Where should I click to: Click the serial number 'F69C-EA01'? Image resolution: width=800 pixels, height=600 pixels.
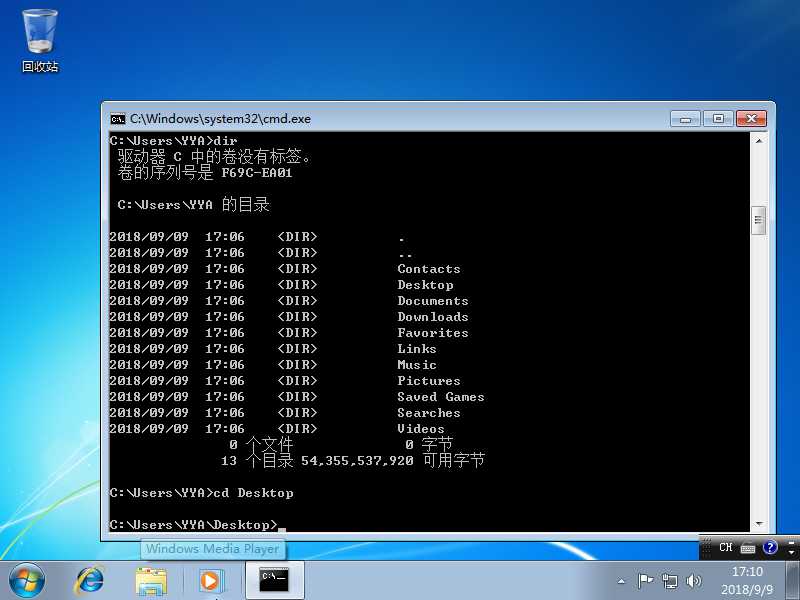(257, 173)
